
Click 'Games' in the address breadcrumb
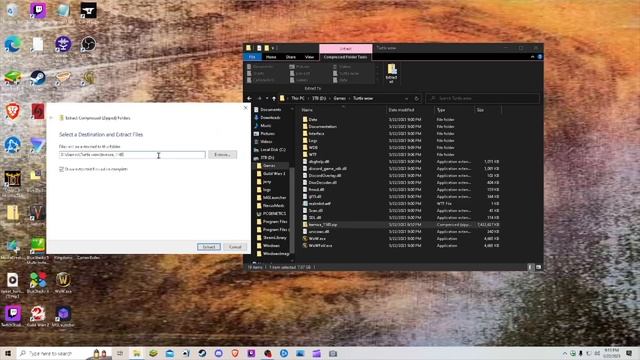[339, 98]
